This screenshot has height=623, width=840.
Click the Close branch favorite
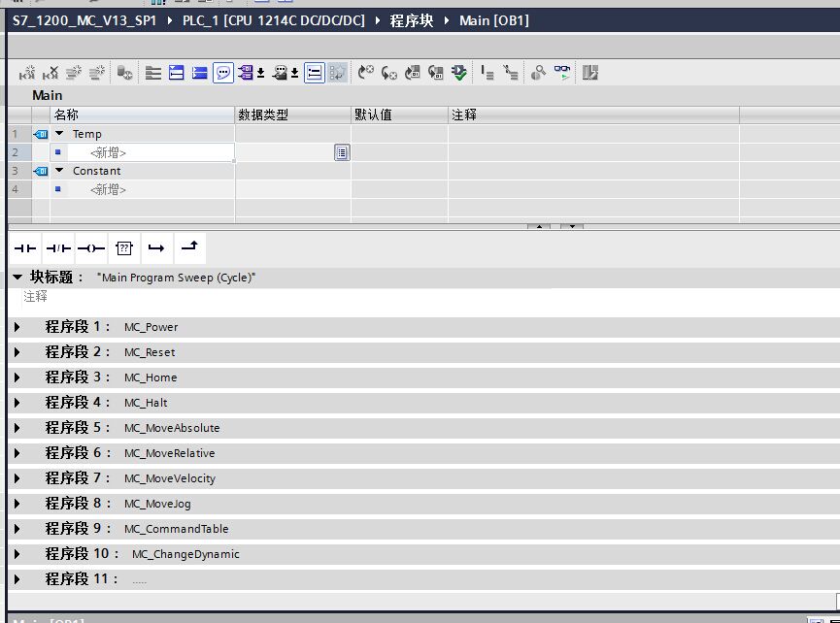[x=189, y=248]
